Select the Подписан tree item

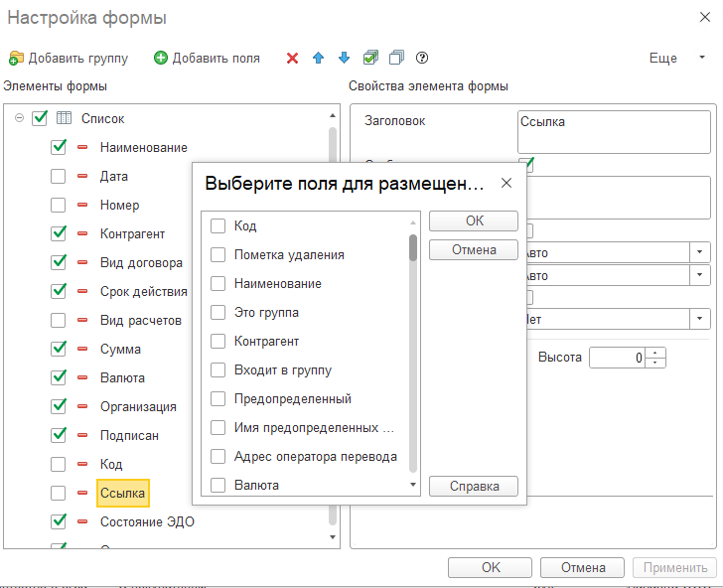pyautogui.click(x=129, y=435)
